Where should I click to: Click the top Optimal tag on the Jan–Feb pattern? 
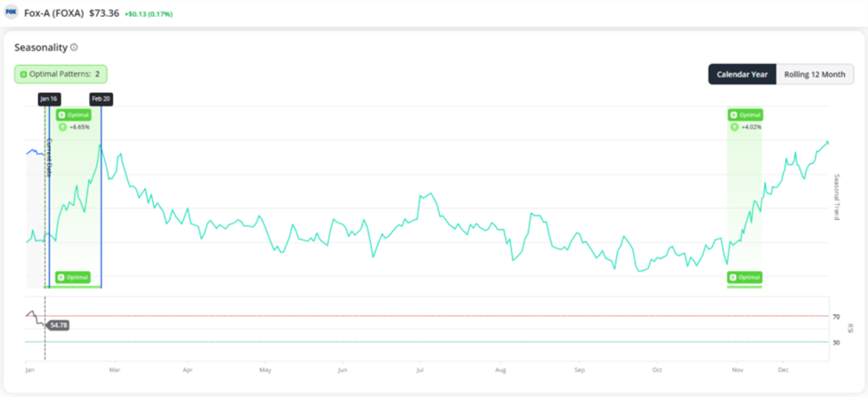pos(73,115)
